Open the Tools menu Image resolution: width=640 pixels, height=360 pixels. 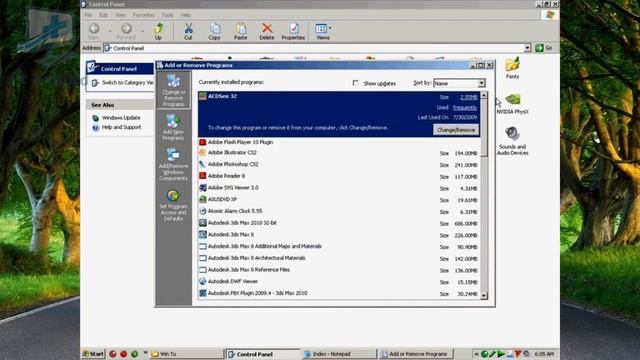click(168, 15)
